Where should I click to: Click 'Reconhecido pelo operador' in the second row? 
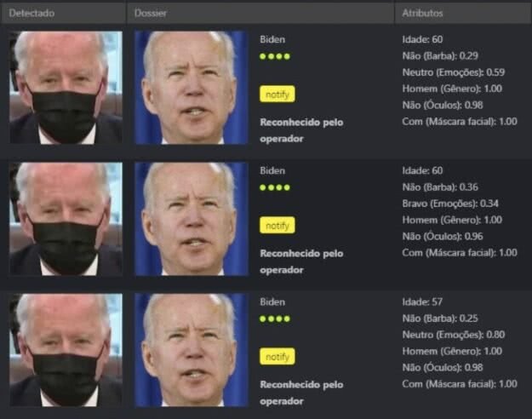tap(301, 261)
